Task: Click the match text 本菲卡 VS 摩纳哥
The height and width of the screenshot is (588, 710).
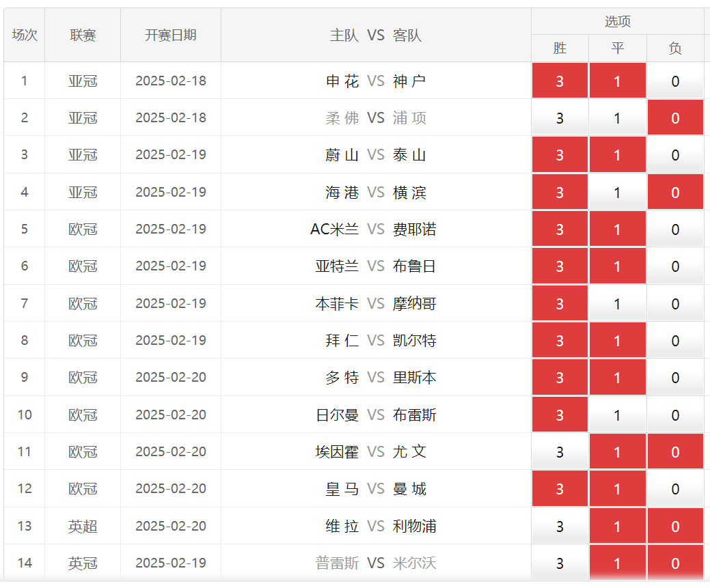Action: (x=376, y=304)
